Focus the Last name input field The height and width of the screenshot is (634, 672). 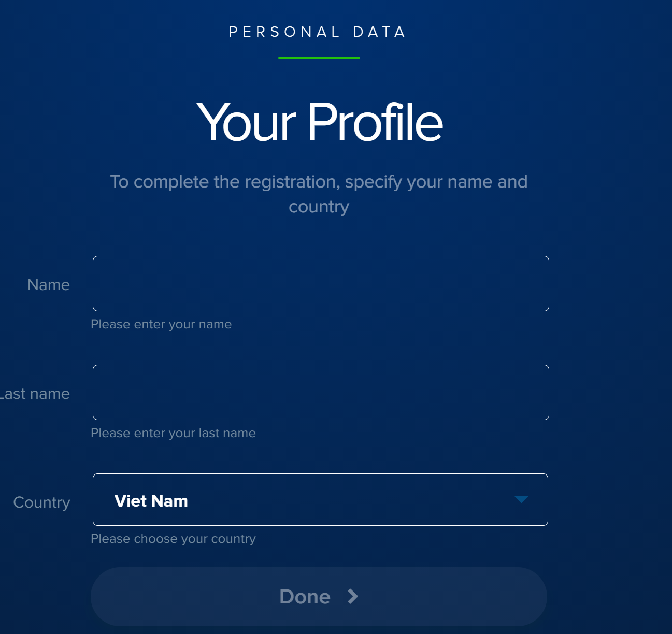coord(320,393)
